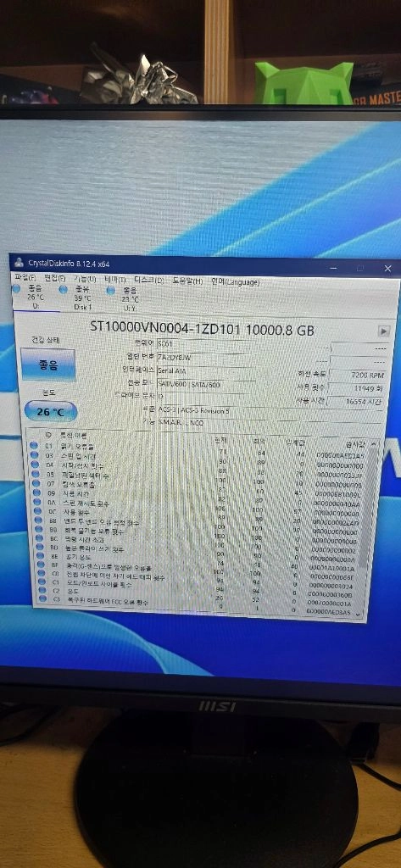Click the blue status dot for ID 07

click(x=35, y=484)
